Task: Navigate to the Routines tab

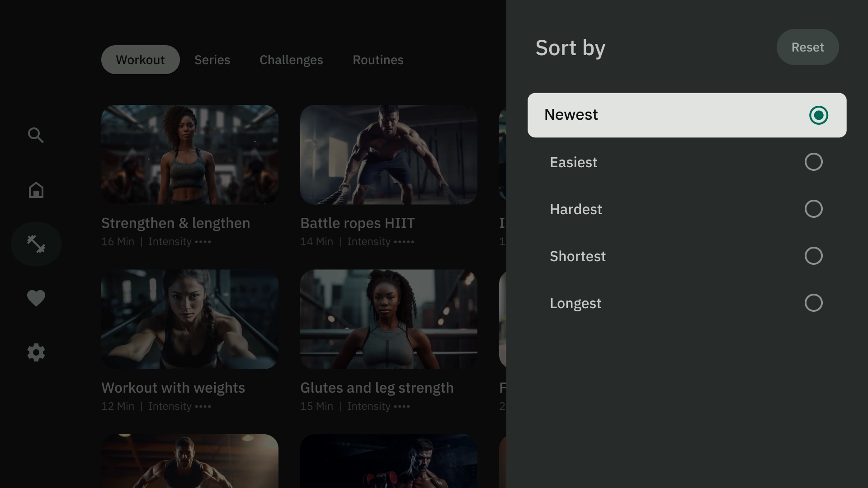Action: [x=378, y=60]
